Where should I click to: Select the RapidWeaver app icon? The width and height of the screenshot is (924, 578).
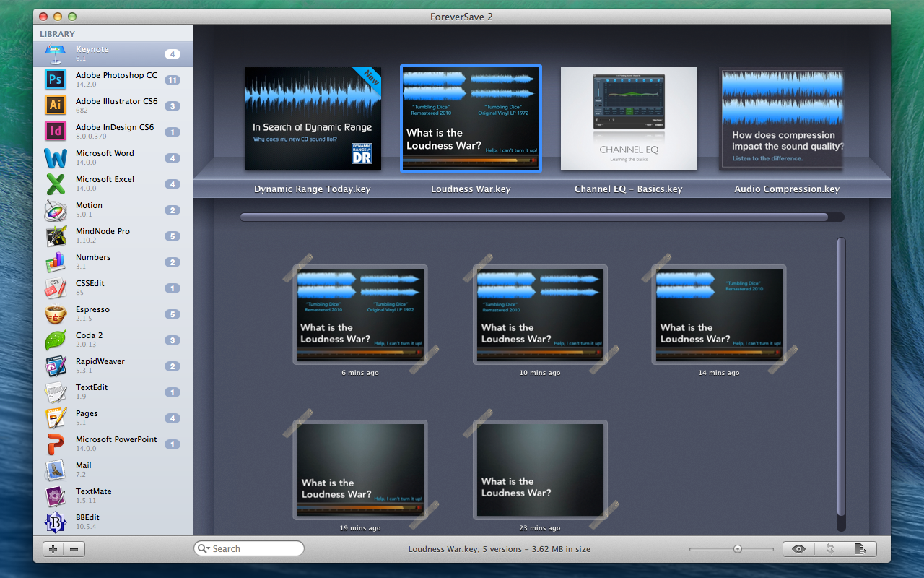[x=56, y=366]
